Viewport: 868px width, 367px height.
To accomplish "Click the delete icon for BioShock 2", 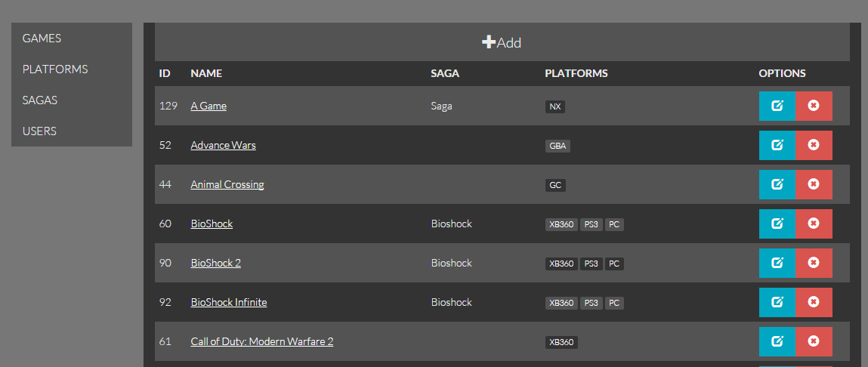I will click(x=814, y=263).
